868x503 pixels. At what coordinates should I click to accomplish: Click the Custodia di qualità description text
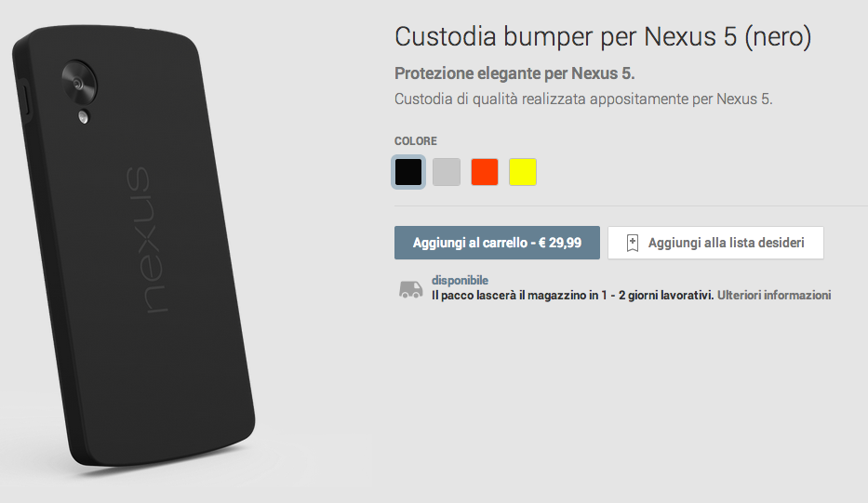pyautogui.click(x=583, y=99)
